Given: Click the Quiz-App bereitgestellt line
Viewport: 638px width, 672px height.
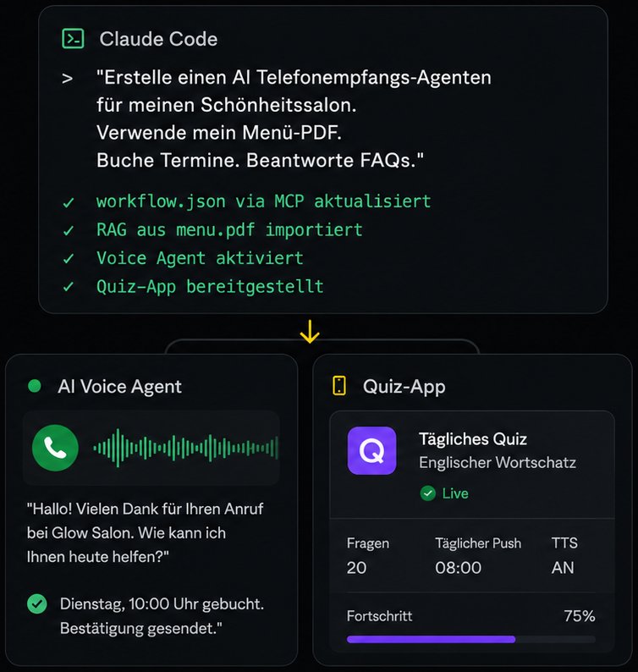Looking at the screenshot, I should 210,287.
